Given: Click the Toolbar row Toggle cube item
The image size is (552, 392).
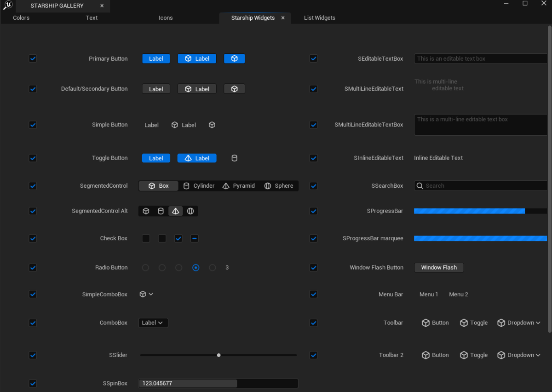Looking at the screenshot, I should pyautogui.click(x=474, y=323).
